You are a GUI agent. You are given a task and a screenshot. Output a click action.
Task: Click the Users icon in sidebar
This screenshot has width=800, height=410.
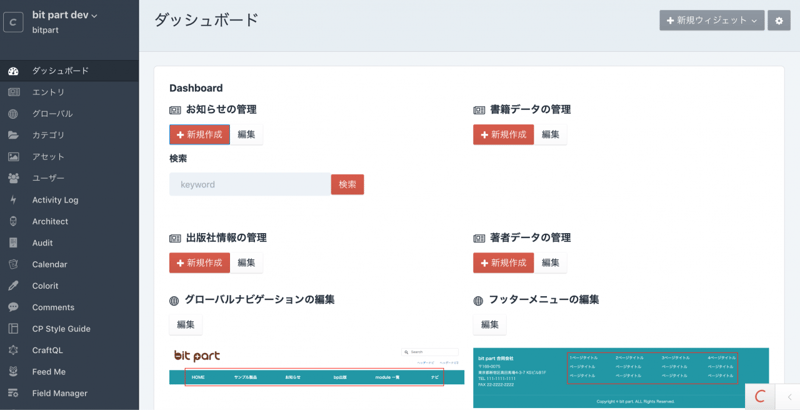(x=13, y=178)
